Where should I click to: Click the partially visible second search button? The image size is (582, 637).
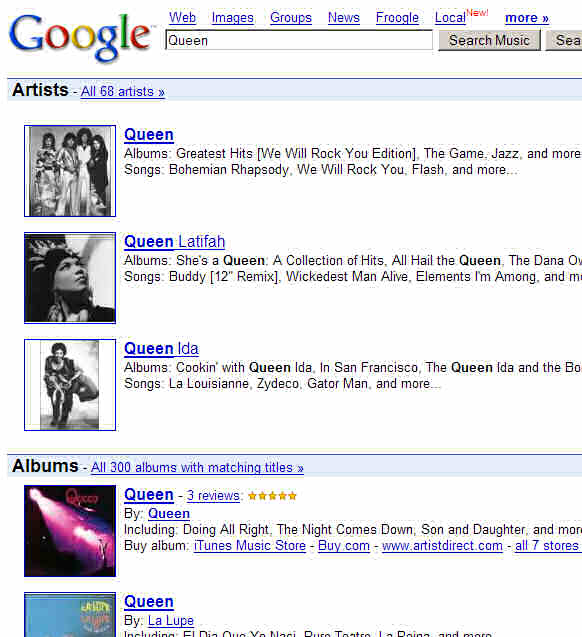point(564,40)
